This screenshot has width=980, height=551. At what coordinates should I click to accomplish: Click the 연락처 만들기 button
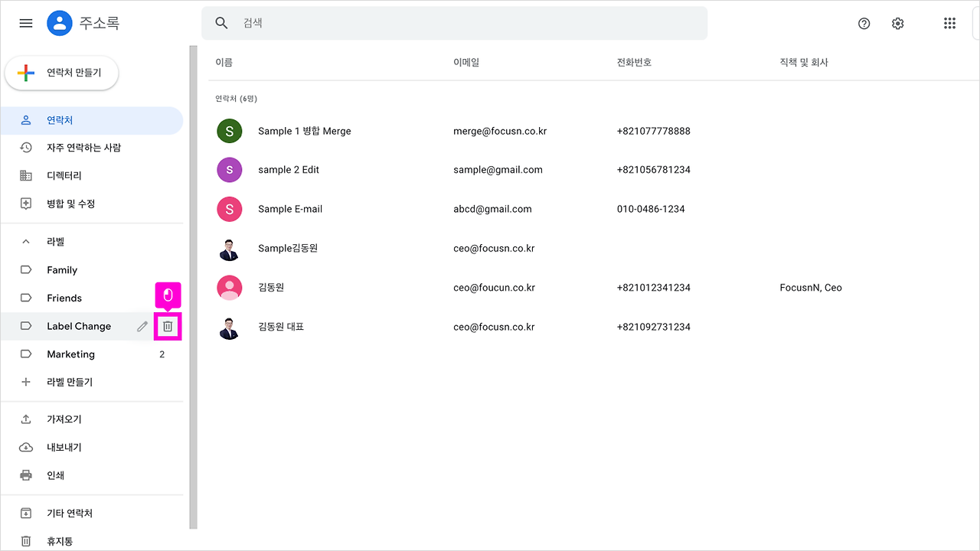[x=61, y=73]
